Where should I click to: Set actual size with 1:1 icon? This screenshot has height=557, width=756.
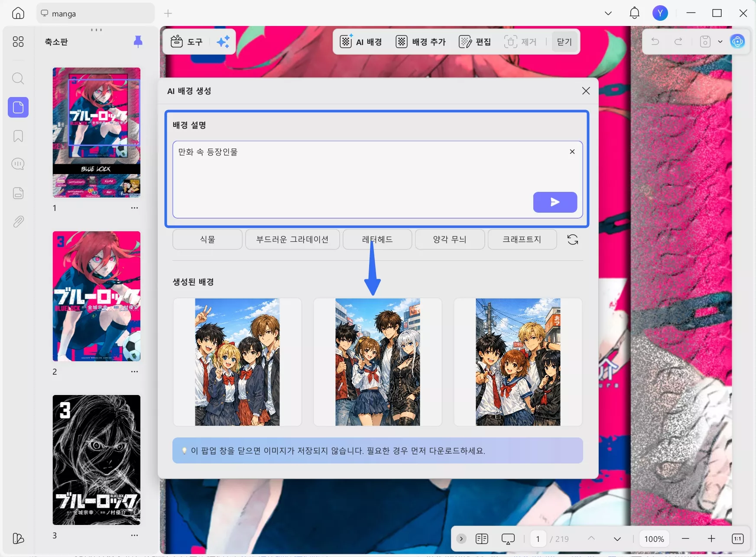(x=737, y=539)
